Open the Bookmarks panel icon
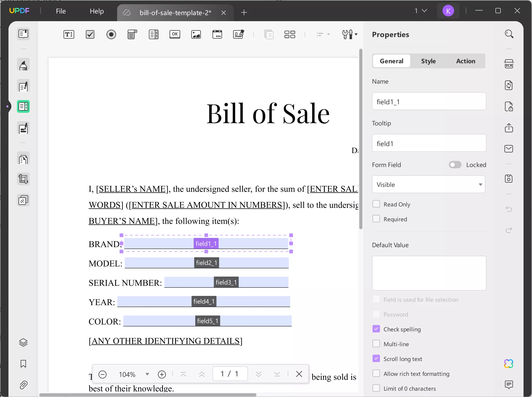 point(23,364)
